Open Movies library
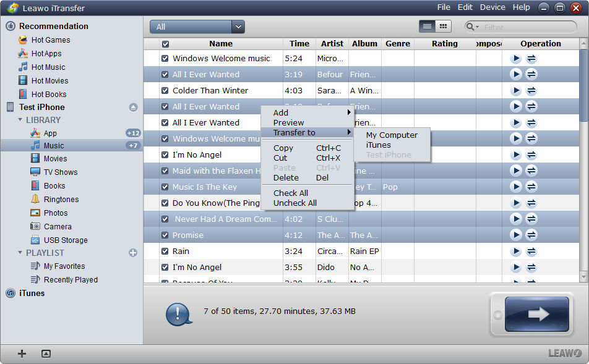 pos(55,159)
